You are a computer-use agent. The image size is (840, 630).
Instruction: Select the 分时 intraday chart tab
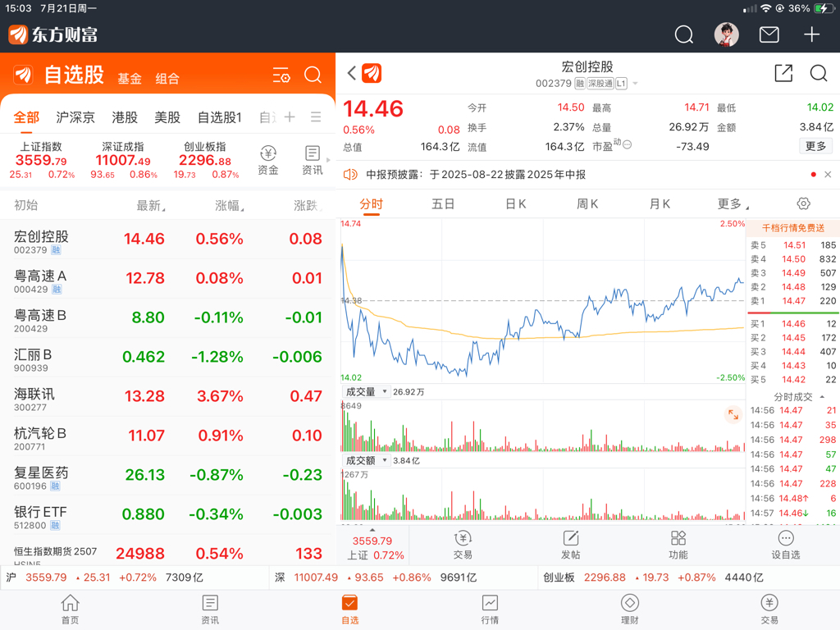(x=372, y=204)
